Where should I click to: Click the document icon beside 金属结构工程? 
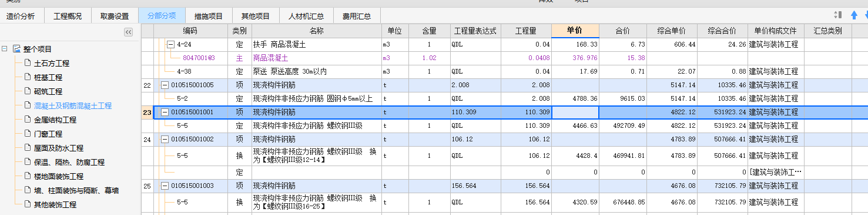[27, 120]
